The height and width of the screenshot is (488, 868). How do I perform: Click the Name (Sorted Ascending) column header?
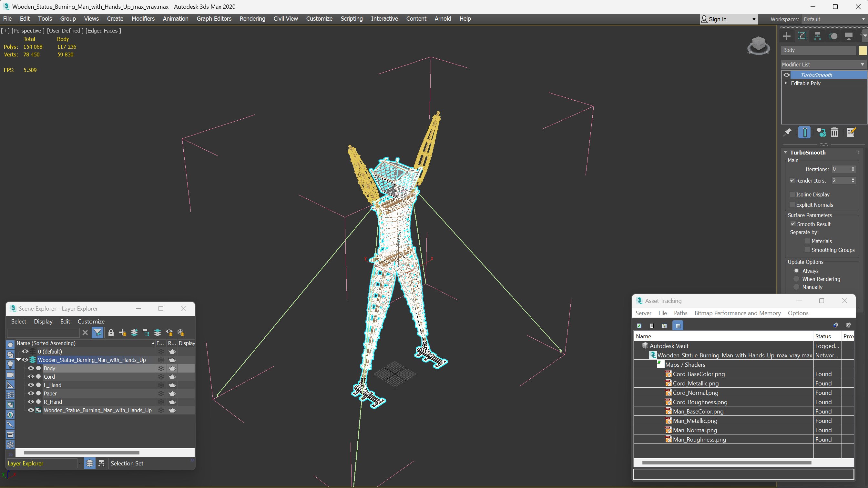coord(85,343)
